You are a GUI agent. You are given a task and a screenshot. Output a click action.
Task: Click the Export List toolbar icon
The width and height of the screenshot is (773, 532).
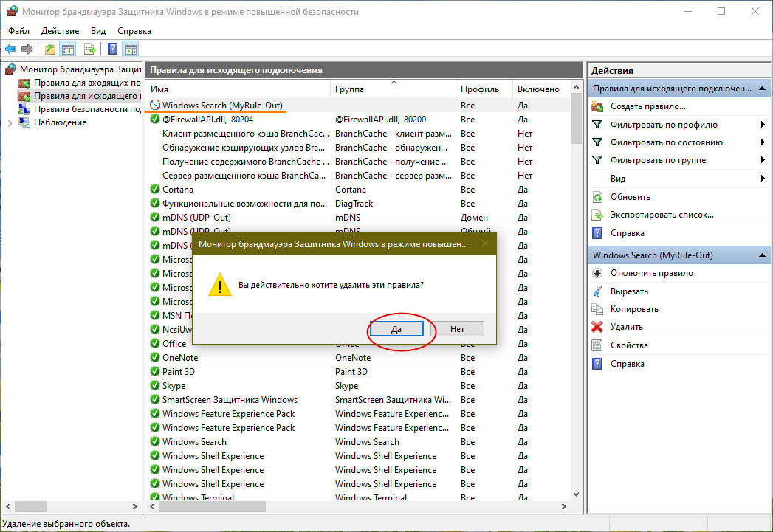[90, 49]
